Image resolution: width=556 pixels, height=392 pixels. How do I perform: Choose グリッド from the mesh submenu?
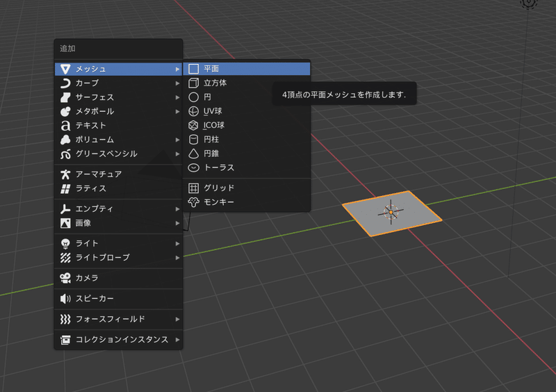click(247, 188)
